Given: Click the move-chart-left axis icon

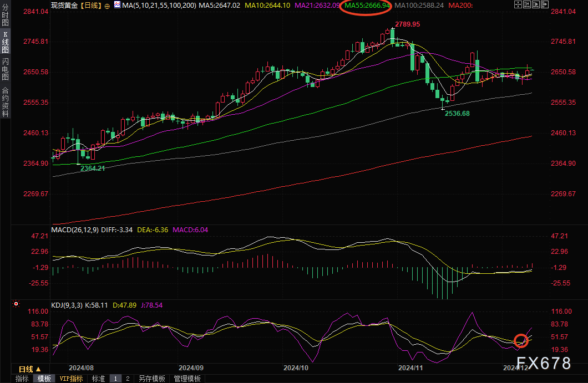Looking at the screenshot, I should (526, 5).
